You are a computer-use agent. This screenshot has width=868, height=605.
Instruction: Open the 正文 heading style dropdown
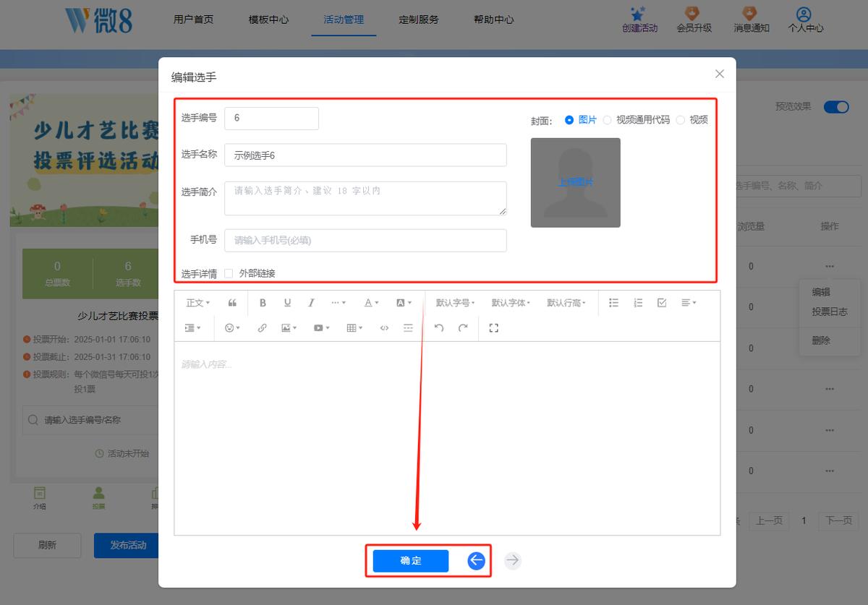pyautogui.click(x=197, y=303)
